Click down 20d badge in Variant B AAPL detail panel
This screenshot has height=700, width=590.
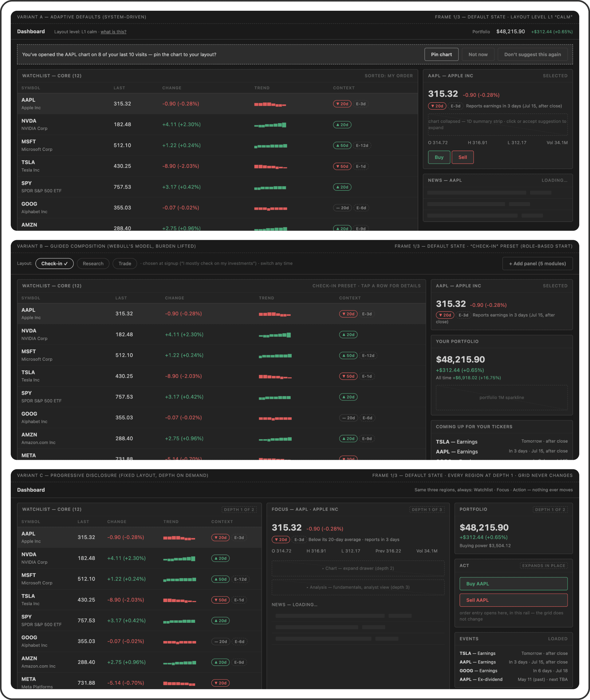coord(445,315)
